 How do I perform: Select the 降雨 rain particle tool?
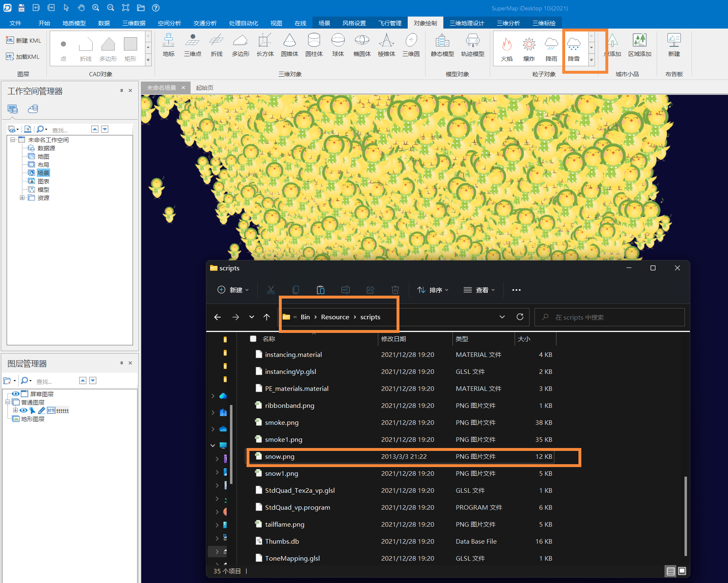coord(551,49)
